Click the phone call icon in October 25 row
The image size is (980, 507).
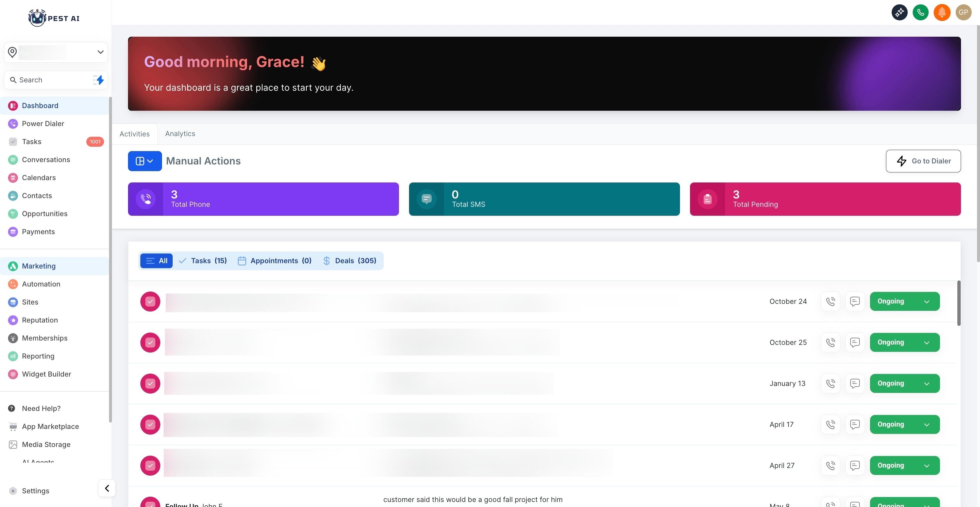tap(830, 343)
